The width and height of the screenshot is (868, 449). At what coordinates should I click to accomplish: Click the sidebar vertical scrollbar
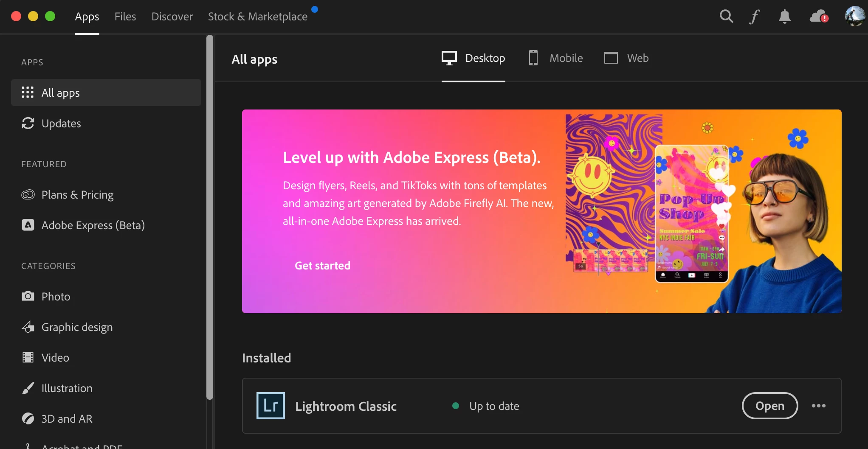[209, 217]
